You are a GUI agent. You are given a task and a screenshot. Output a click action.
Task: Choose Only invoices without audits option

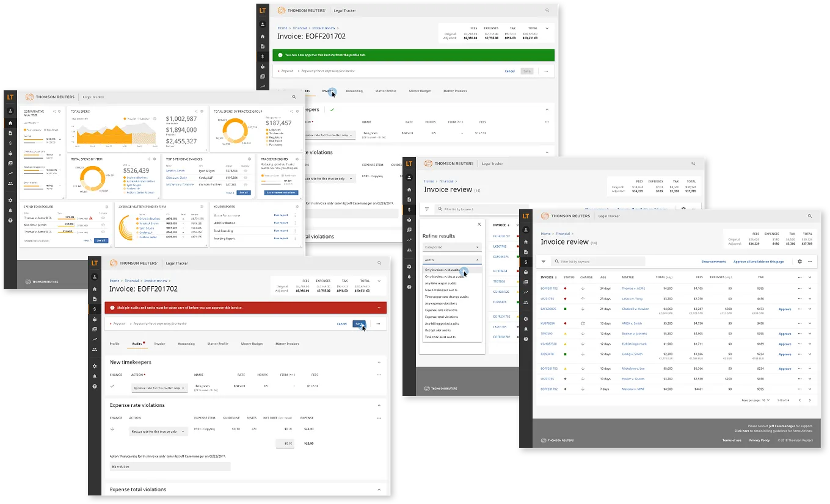[x=445, y=276]
